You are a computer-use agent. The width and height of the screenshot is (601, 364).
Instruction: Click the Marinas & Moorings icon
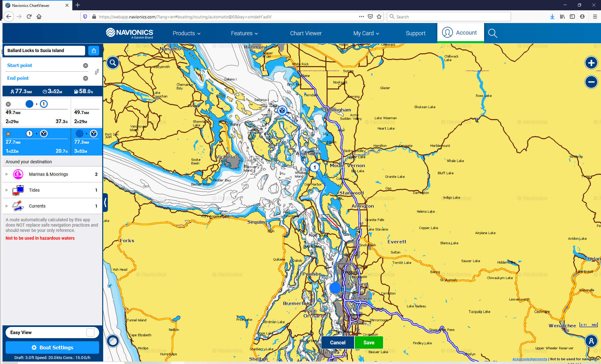[18, 174]
